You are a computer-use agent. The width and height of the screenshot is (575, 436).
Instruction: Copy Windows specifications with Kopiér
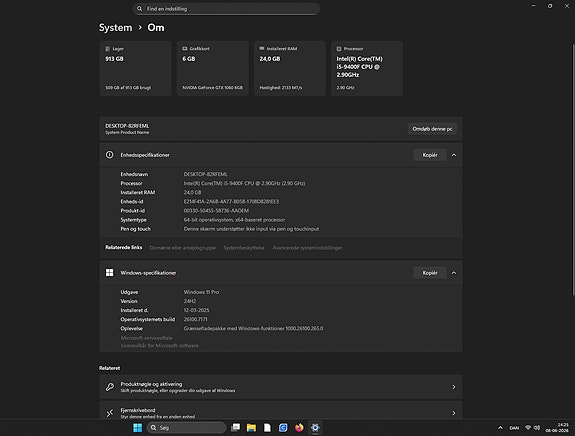pyautogui.click(x=430, y=273)
